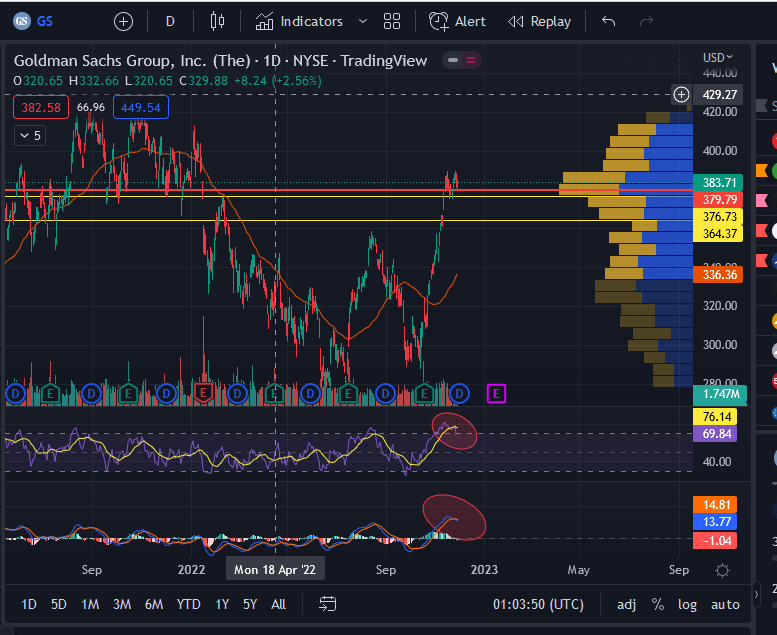Click the 429.27 crosshair price label
This screenshot has height=635, width=777.
[718, 94]
